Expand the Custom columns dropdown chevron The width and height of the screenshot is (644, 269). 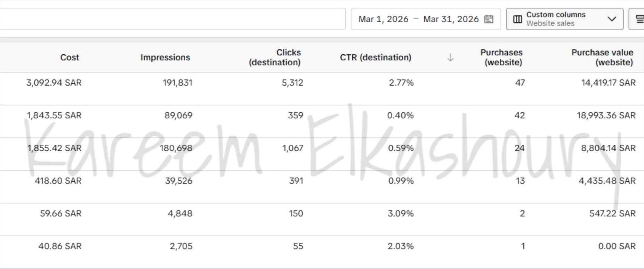click(x=612, y=19)
